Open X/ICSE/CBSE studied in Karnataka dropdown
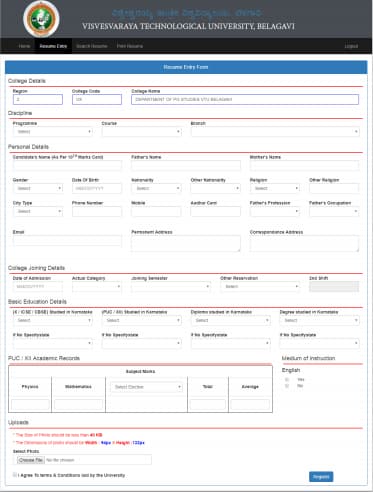 53,320
